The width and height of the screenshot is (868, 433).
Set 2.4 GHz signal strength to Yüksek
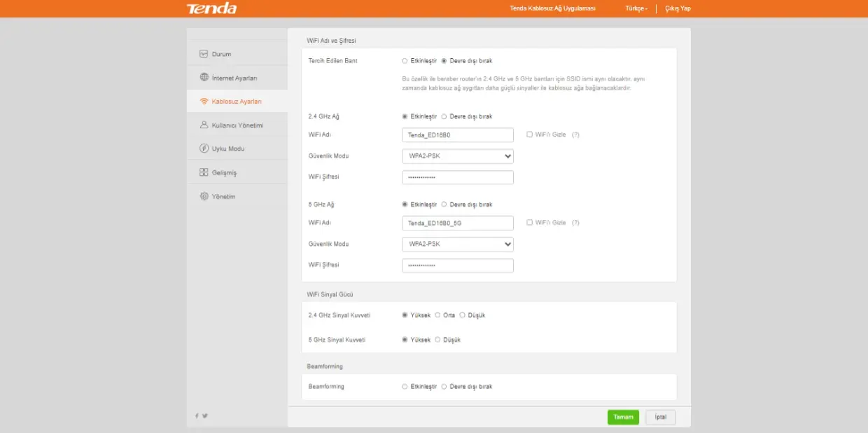point(405,315)
